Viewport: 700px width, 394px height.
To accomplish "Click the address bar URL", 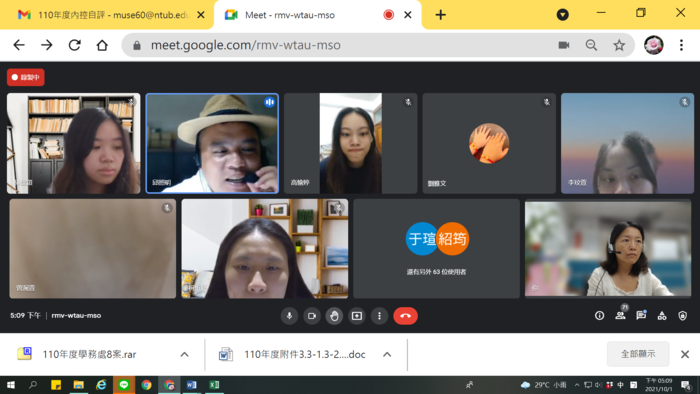I will pyautogui.click(x=246, y=45).
